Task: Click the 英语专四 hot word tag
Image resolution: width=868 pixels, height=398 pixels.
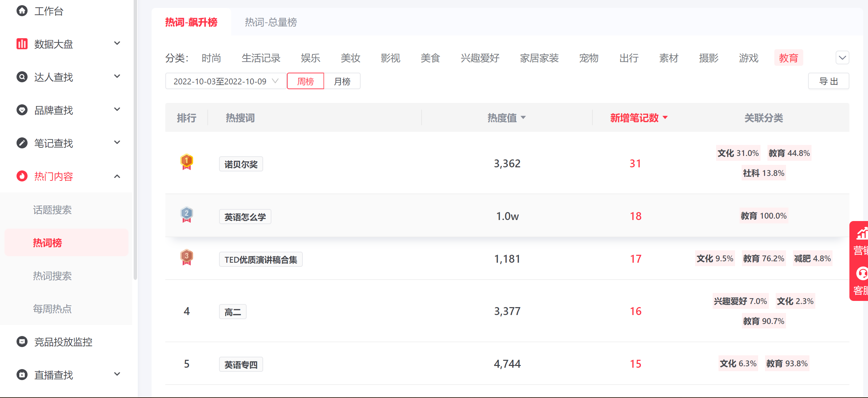Action: pos(241,365)
